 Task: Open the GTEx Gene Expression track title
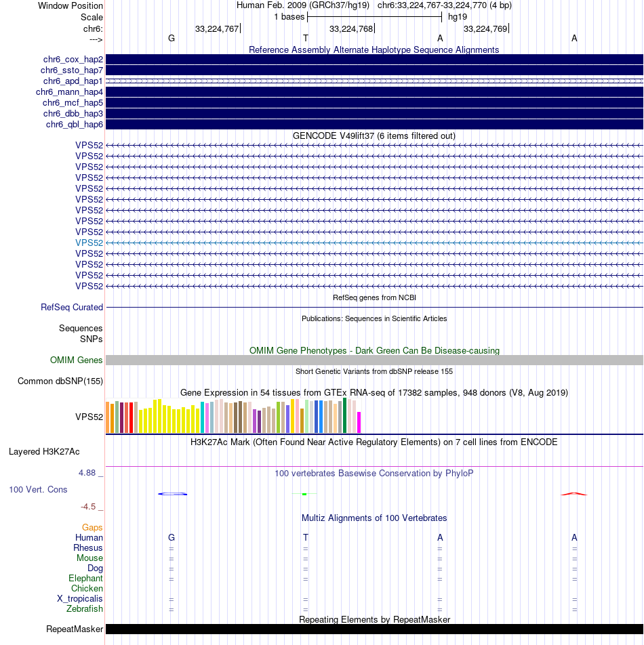click(x=374, y=392)
